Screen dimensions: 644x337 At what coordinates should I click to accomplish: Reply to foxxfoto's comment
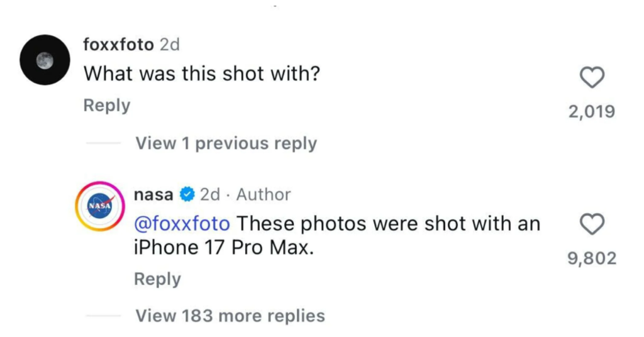(107, 106)
